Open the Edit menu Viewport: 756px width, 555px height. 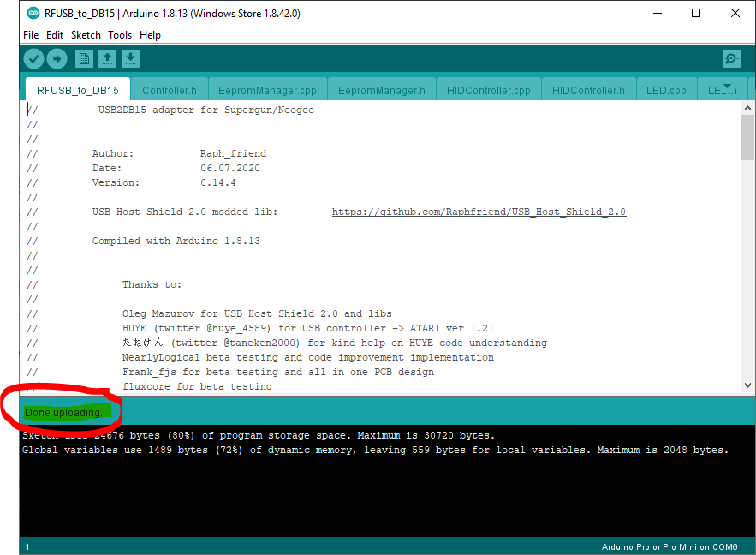(x=55, y=35)
